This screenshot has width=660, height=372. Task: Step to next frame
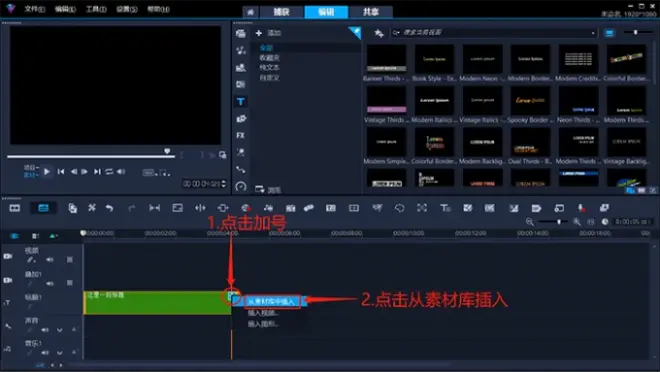point(84,172)
